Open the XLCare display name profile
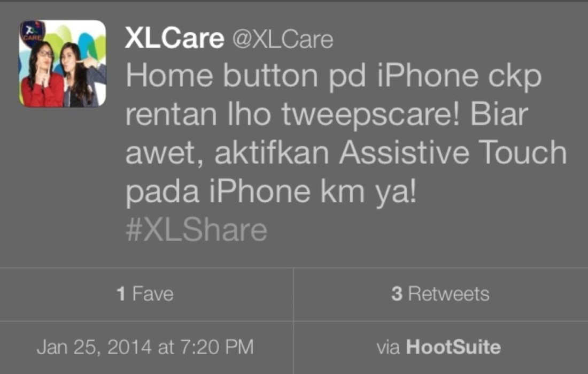 click(x=174, y=38)
